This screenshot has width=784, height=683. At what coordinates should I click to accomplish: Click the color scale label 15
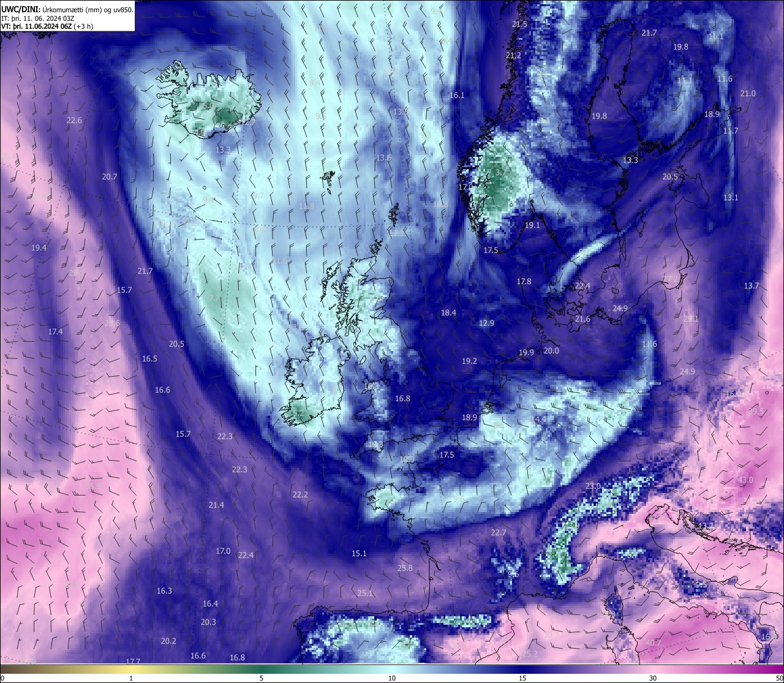click(x=522, y=678)
